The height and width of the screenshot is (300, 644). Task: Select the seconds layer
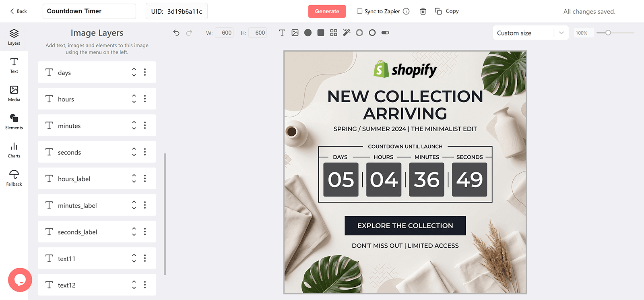click(97, 152)
